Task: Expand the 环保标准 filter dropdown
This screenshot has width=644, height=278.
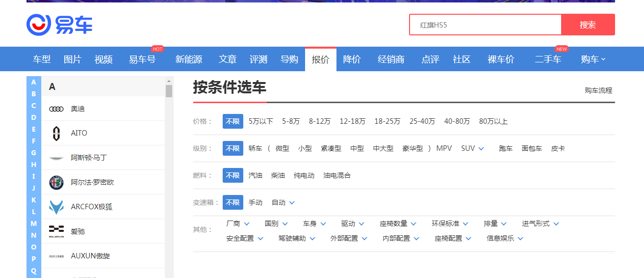Action: click(x=450, y=223)
